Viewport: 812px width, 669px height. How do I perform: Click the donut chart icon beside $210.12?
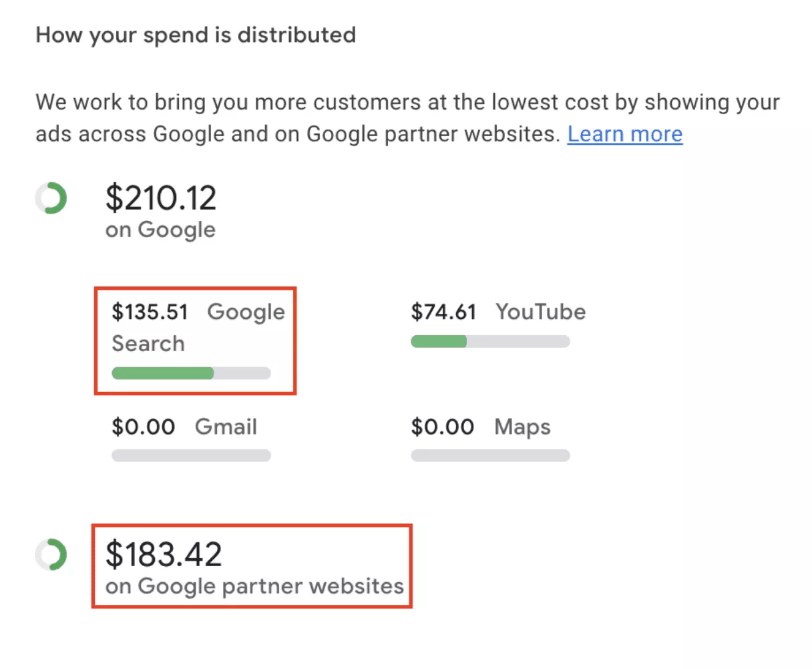pyautogui.click(x=51, y=199)
